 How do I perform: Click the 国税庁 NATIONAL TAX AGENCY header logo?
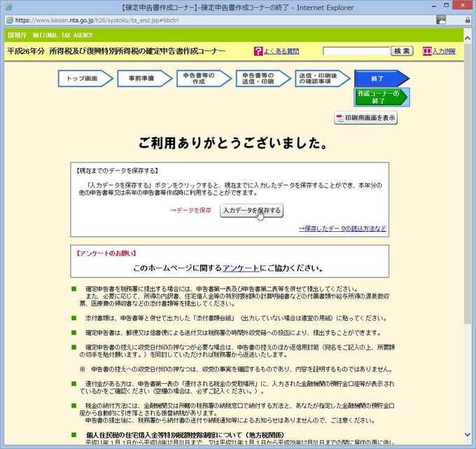point(50,35)
